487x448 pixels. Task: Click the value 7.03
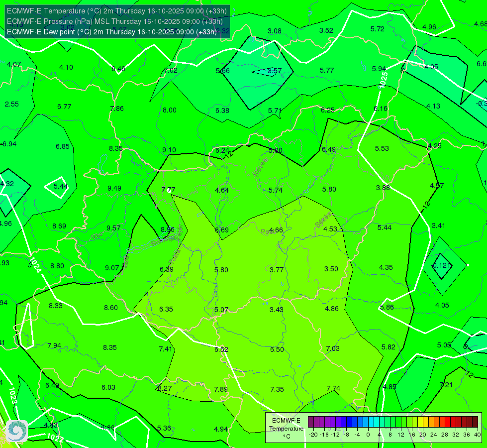pos(333,348)
